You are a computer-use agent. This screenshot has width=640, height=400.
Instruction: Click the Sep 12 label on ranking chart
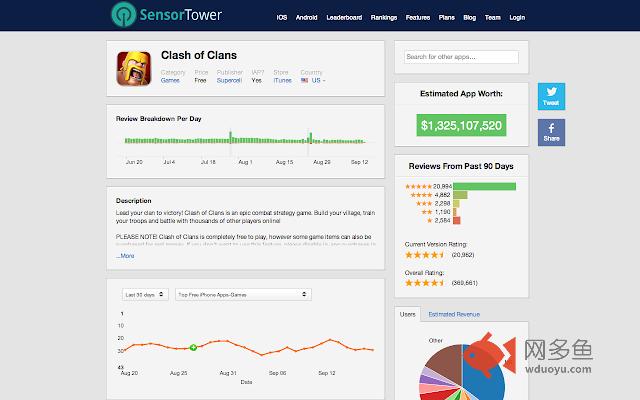[327, 373]
